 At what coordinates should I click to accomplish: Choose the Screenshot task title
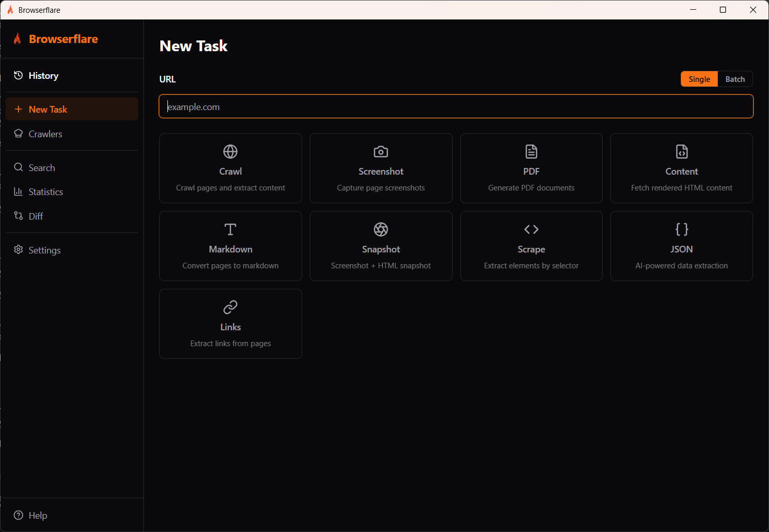(x=381, y=172)
